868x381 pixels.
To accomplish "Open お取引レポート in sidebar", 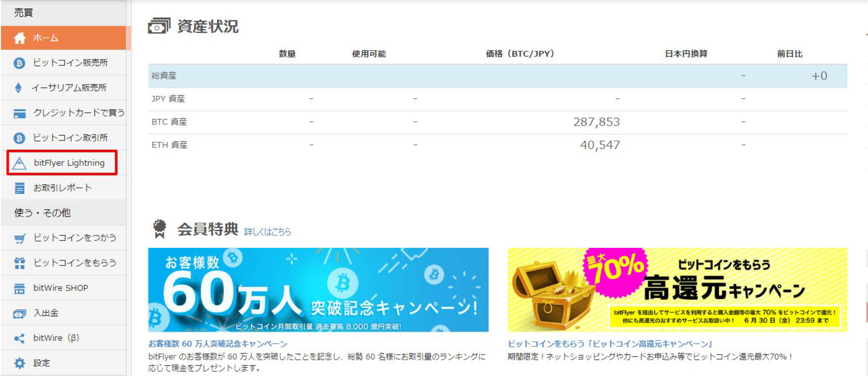I will [x=64, y=188].
